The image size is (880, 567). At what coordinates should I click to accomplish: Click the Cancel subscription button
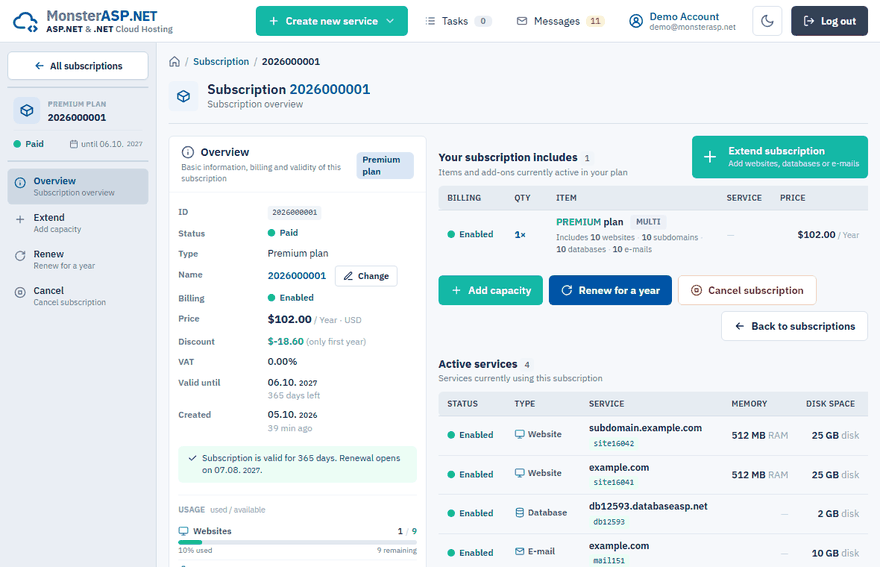pos(747,290)
